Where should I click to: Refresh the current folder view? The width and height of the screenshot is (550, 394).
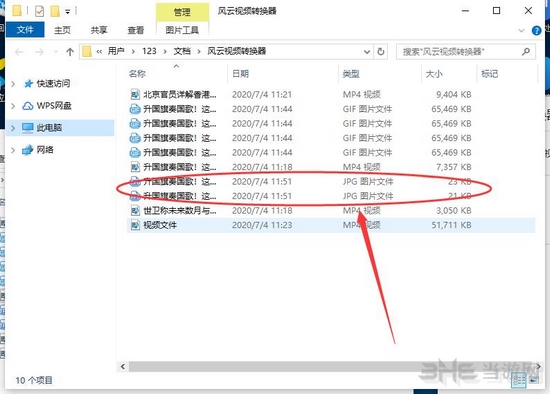click(381, 52)
